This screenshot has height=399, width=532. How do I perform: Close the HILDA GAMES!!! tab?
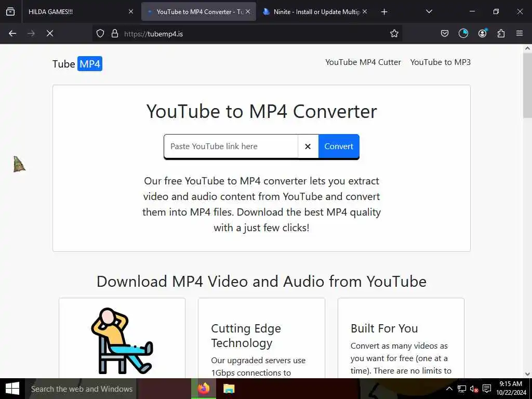[131, 12]
